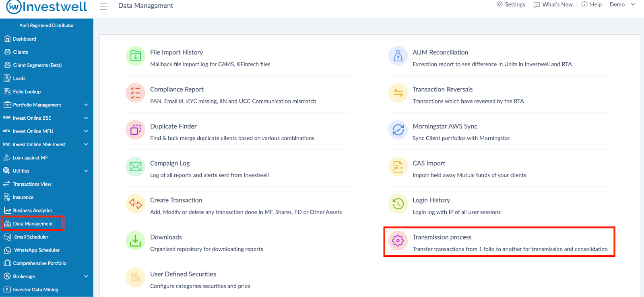The height and width of the screenshot is (297, 644).
Task: Click the Compliance Report checklist icon
Action: 136,93
